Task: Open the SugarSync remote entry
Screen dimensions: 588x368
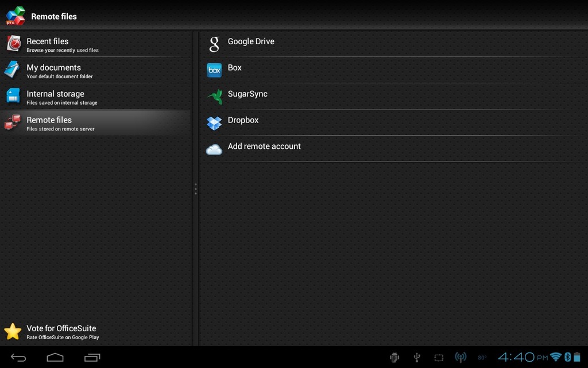Action: click(x=393, y=97)
